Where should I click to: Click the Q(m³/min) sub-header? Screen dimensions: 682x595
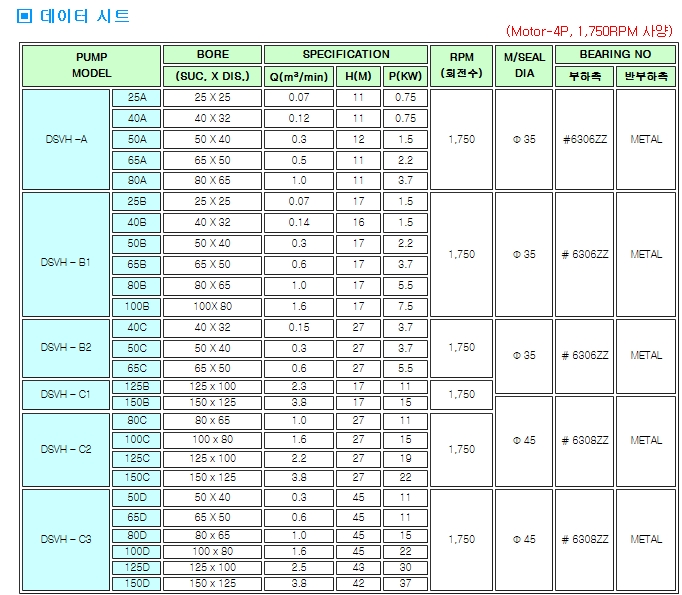(x=299, y=76)
